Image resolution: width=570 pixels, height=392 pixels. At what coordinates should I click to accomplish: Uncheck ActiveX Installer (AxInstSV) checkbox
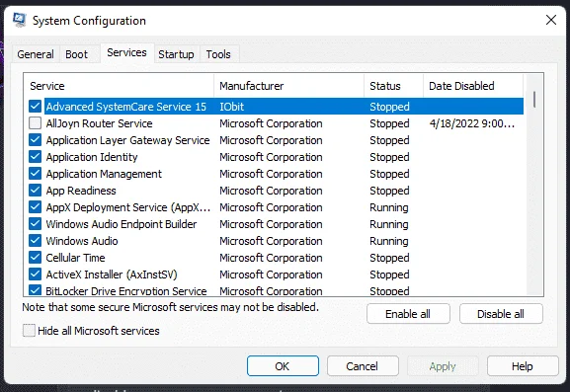point(35,274)
